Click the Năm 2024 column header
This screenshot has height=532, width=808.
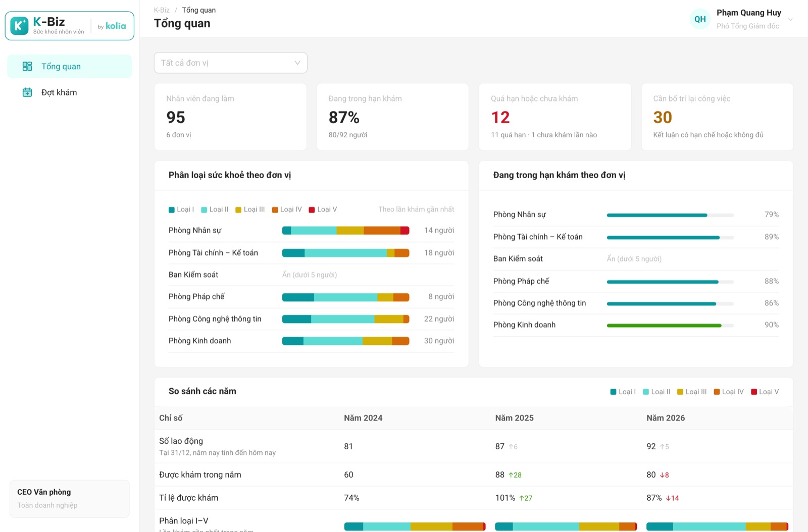[x=363, y=418]
